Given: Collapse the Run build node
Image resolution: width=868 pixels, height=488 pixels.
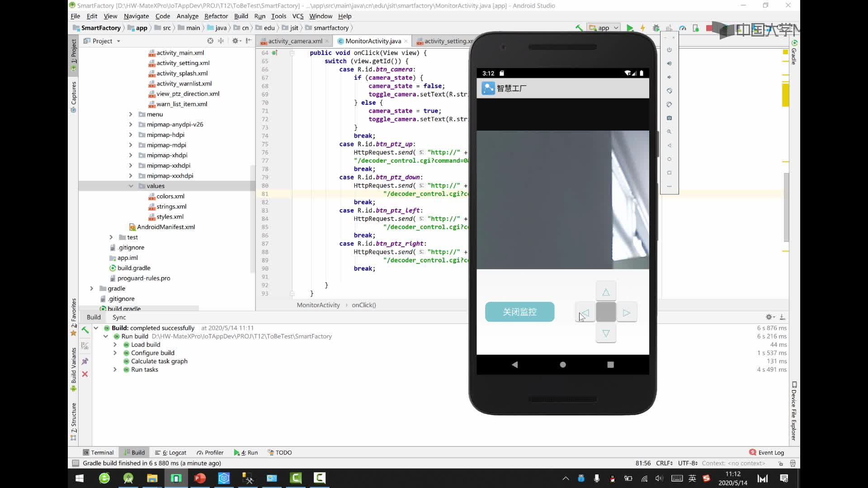Looking at the screenshot, I should pyautogui.click(x=105, y=337).
